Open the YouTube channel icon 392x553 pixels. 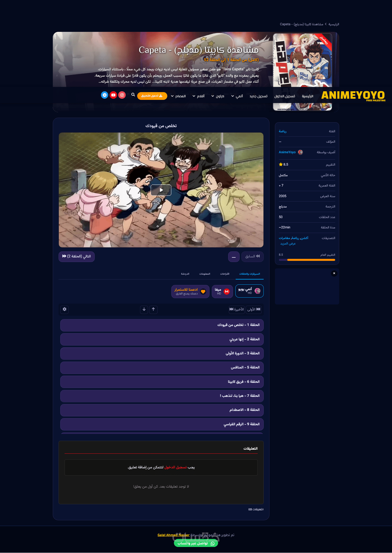pyautogui.click(x=113, y=95)
